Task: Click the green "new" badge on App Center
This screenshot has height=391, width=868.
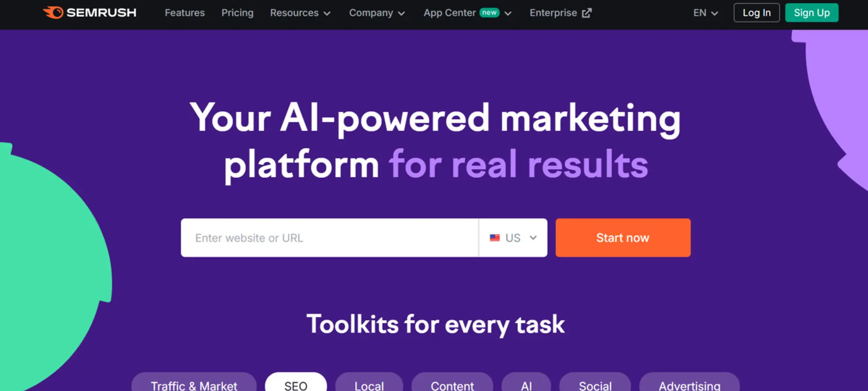Action: coord(489,13)
